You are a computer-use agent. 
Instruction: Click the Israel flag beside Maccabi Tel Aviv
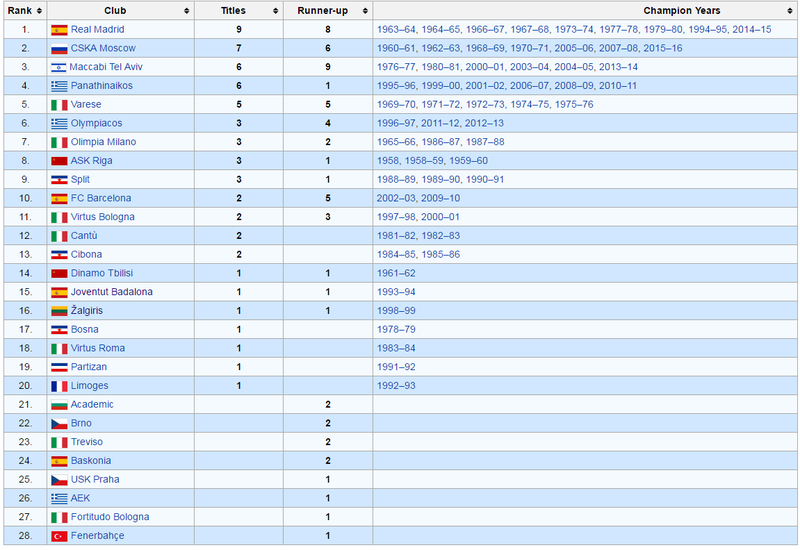click(59, 67)
